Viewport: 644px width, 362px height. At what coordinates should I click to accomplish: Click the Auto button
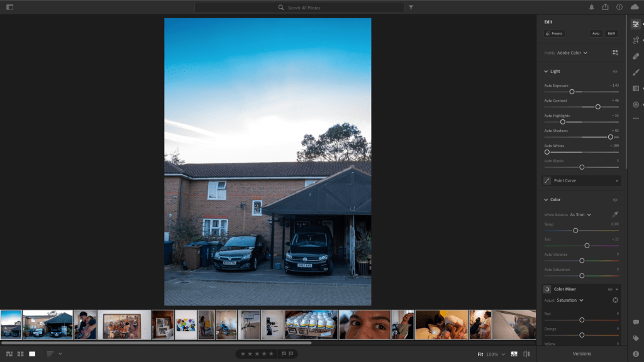[x=596, y=33]
